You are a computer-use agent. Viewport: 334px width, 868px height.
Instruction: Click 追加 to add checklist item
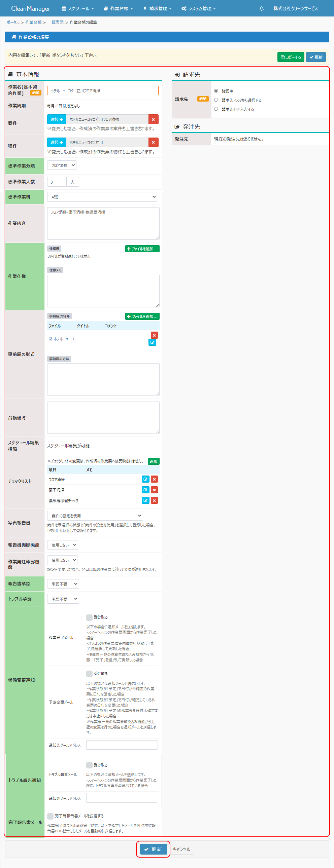click(x=154, y=461)
